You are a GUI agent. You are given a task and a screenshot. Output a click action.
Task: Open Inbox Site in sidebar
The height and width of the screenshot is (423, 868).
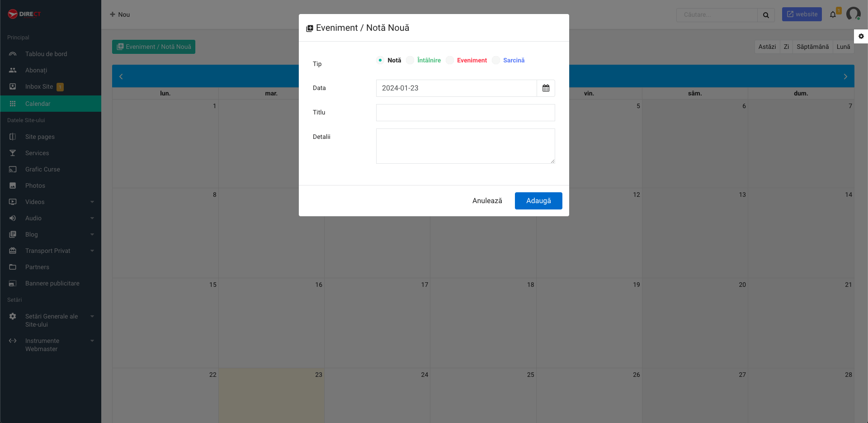coord(51,86)
